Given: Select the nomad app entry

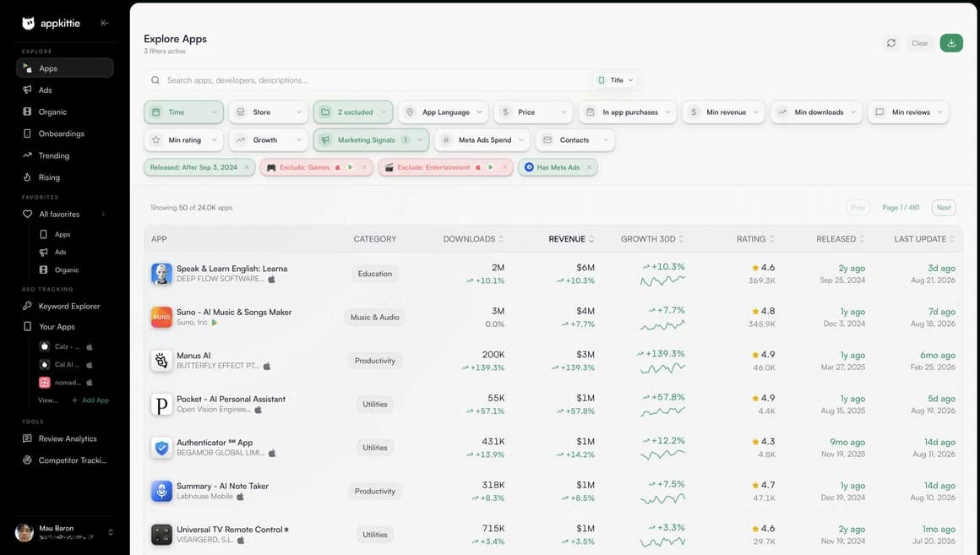Looking at the screenshot, I should pos(66,383).
